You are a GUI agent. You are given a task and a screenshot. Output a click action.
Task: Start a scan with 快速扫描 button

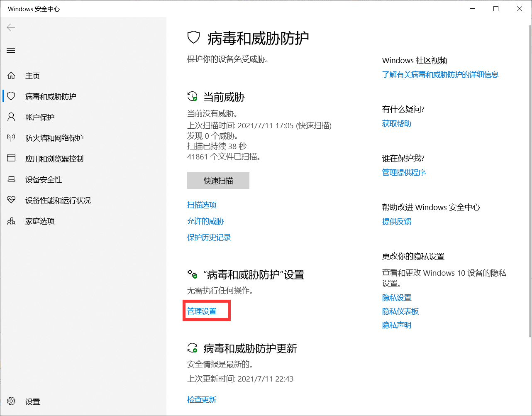[x=218, y=181]
